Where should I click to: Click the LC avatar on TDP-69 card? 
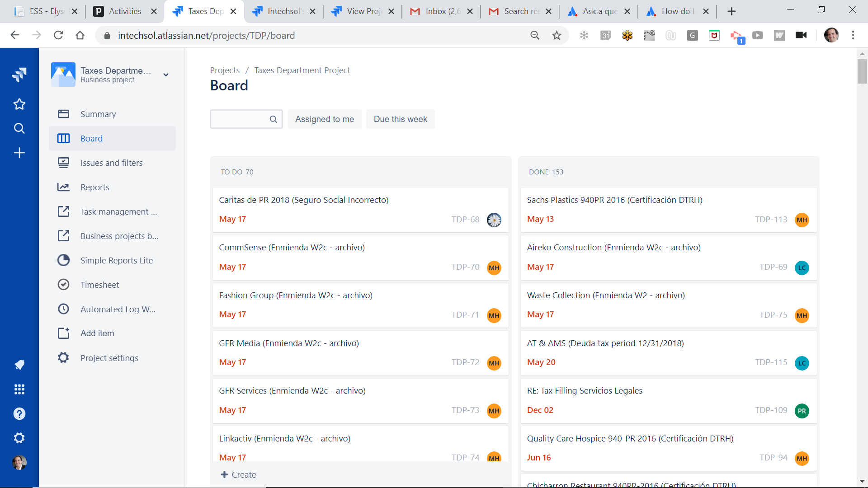pyautogui.click(x=802, y=267)
